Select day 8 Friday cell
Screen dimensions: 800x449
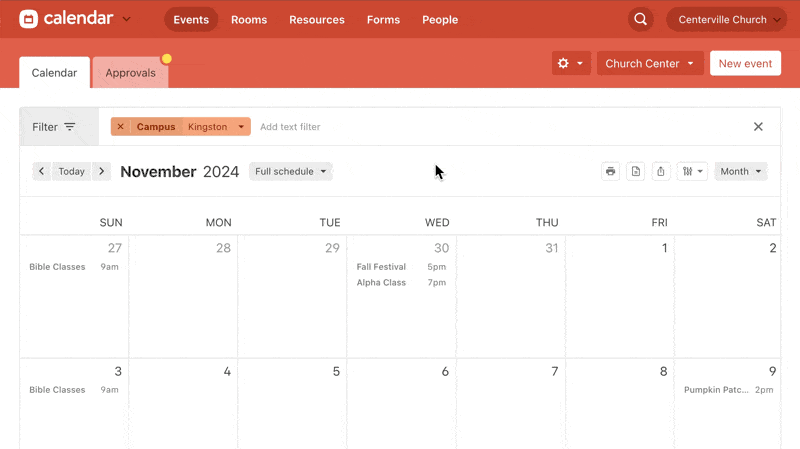620,404
